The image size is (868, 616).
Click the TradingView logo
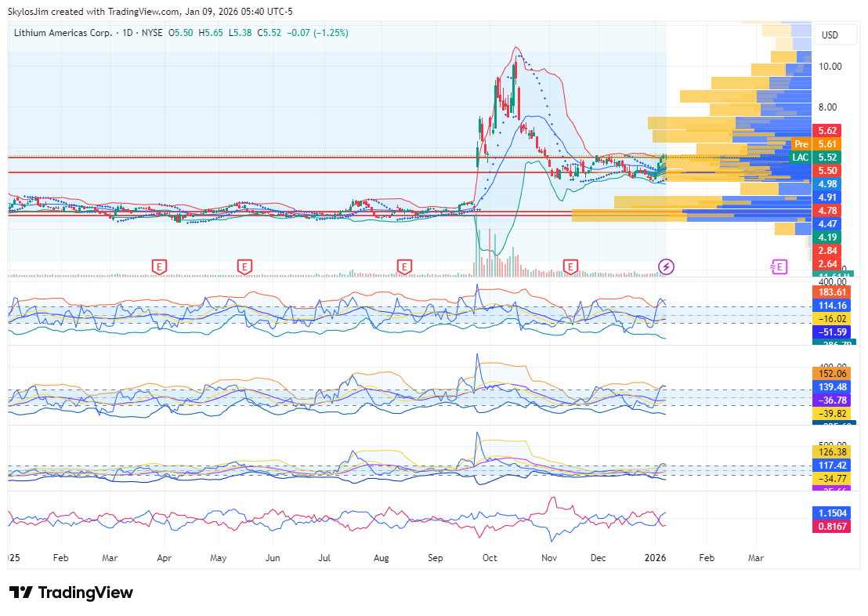(x=71, y=592)
